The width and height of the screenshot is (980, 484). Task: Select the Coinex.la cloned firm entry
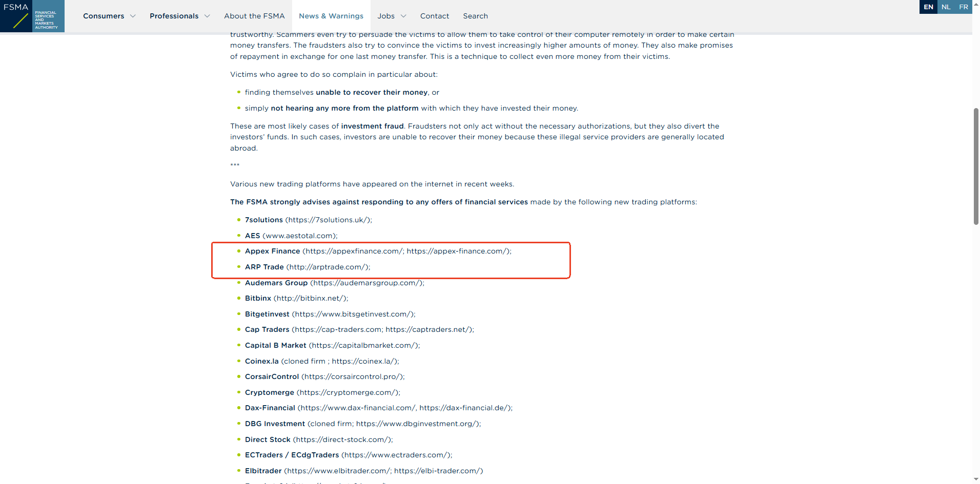pyautogui.click(x=322, y=361)
